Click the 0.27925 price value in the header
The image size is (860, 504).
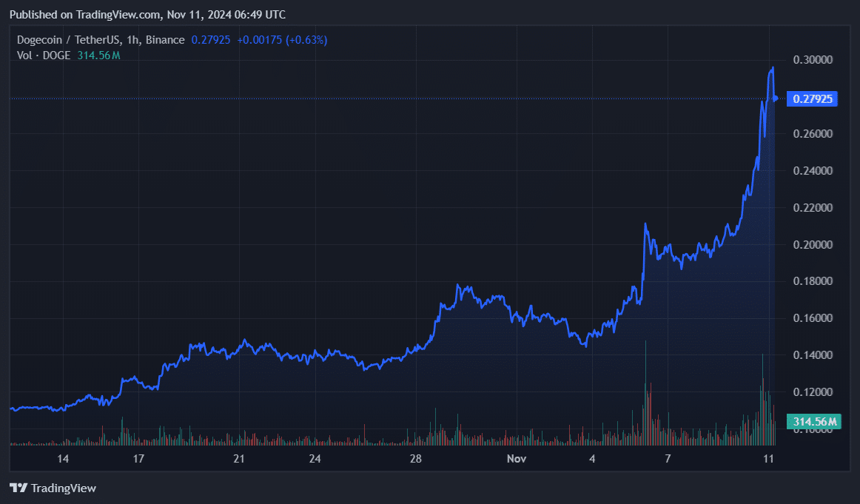pyautogui.click(x=211, y=40)
